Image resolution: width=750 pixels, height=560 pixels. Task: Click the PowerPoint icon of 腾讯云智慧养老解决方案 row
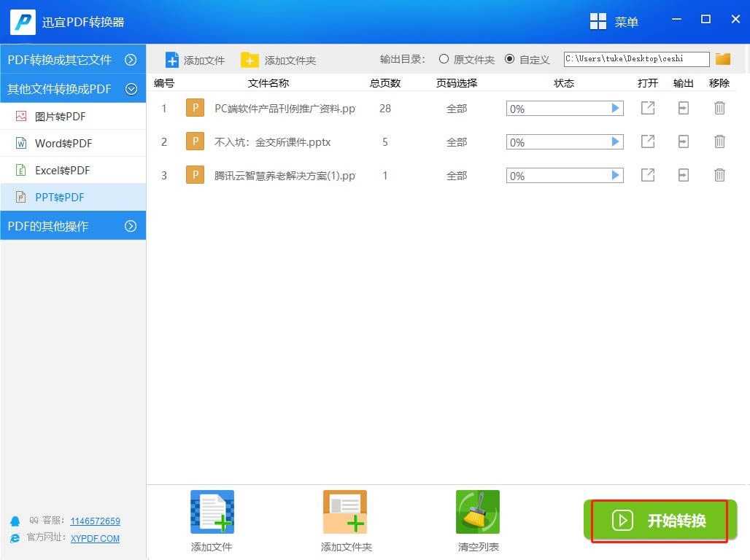tap(195, 175)
